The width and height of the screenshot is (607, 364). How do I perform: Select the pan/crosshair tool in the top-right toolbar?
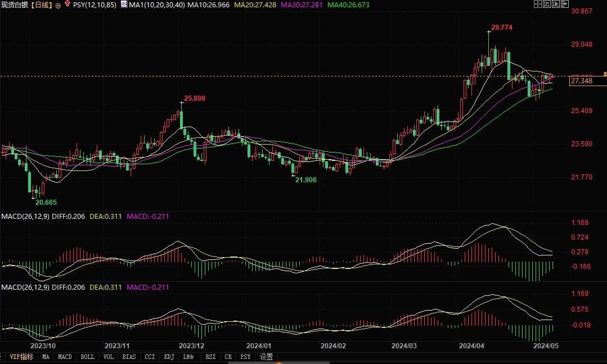point(537,4)
